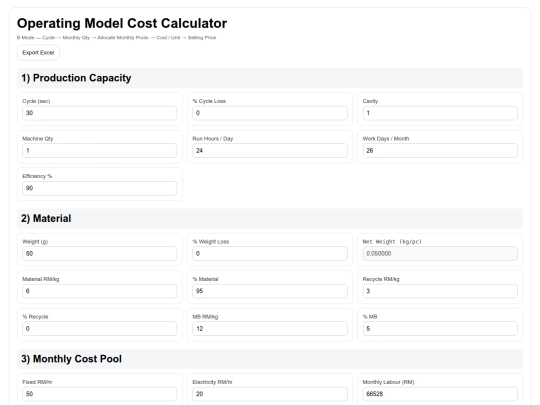Focus the Cycle (sec) input field
540x405 pixels.
pyautogui.click(x=100, y=113)
